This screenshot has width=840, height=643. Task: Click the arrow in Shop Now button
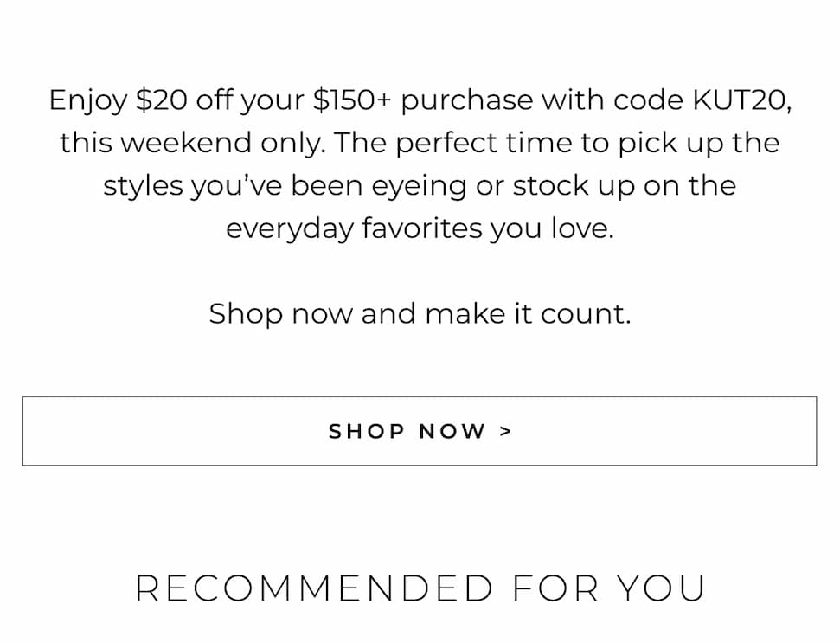pyautogui.click(x=506, y=431)
